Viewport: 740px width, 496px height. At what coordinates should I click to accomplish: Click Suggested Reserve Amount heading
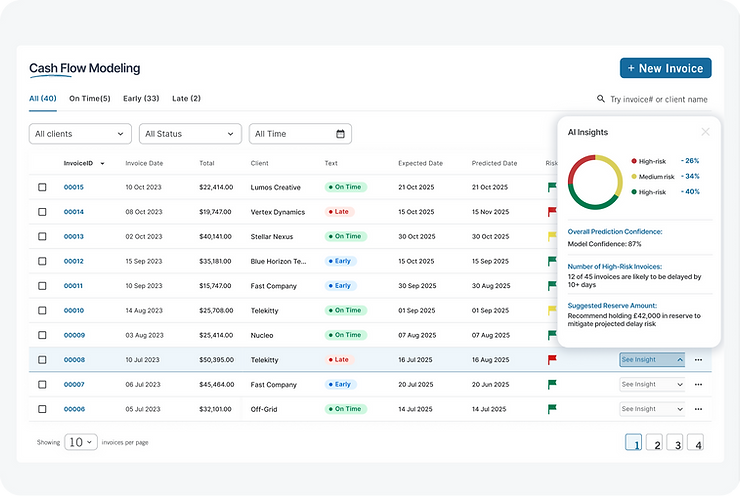pos(612,305)
